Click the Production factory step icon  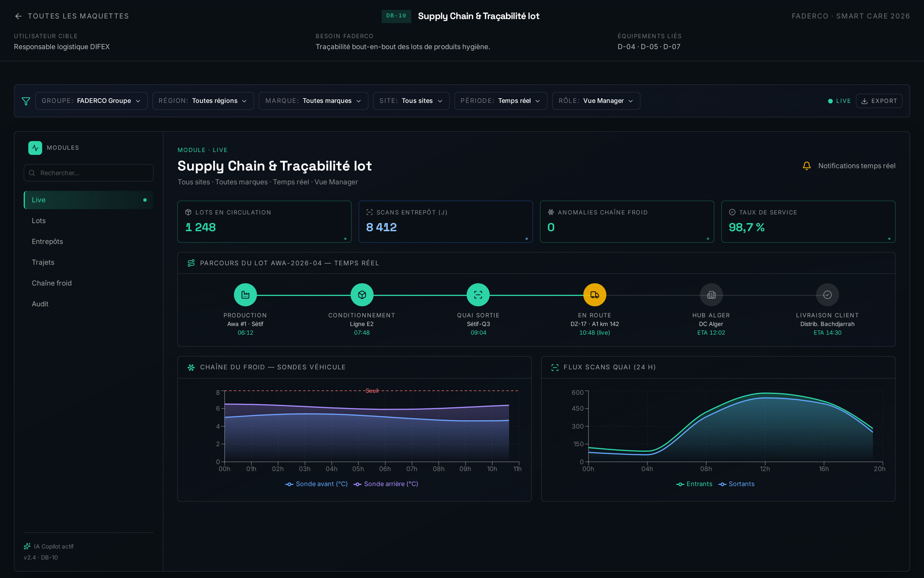coord(245,295)
